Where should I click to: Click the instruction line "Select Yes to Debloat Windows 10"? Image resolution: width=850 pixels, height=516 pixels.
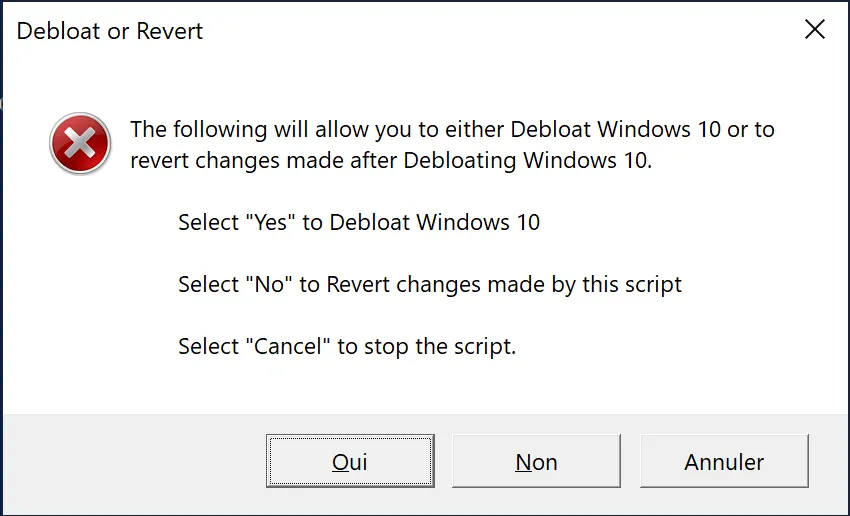tap(359, 222)
